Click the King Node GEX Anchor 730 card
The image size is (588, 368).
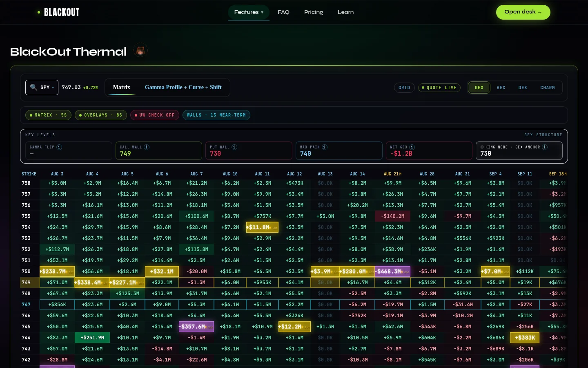pos(519,150)
